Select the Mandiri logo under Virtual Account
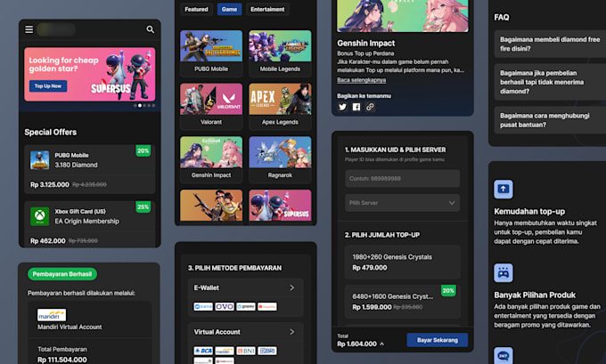The image size is (606, 364). pyautogui.click(x=225, y=351)
